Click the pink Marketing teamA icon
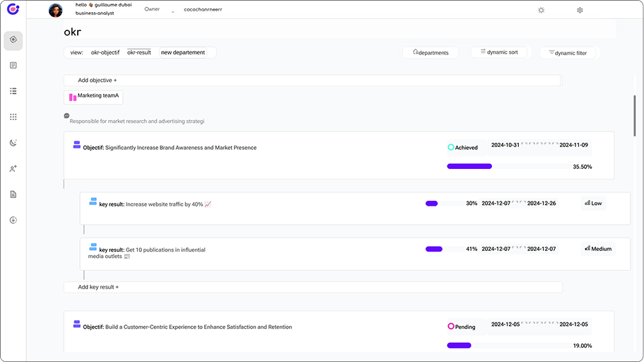 tap(73, 98)
